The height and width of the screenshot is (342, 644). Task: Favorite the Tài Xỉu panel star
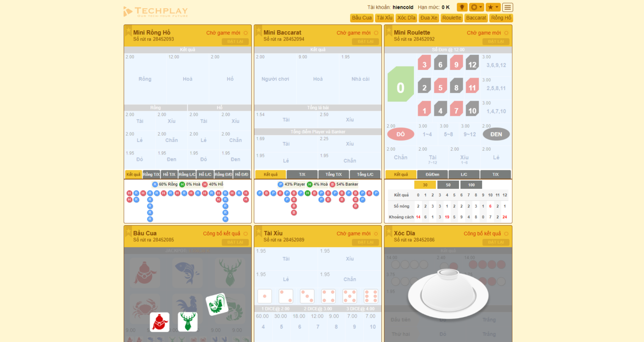point(259,231)
